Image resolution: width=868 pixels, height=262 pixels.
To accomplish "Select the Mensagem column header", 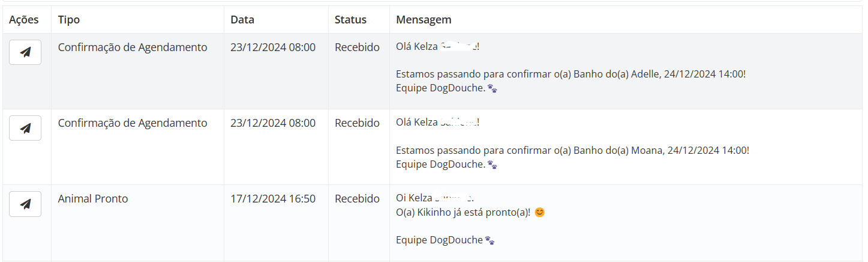I will coord(424,20).
